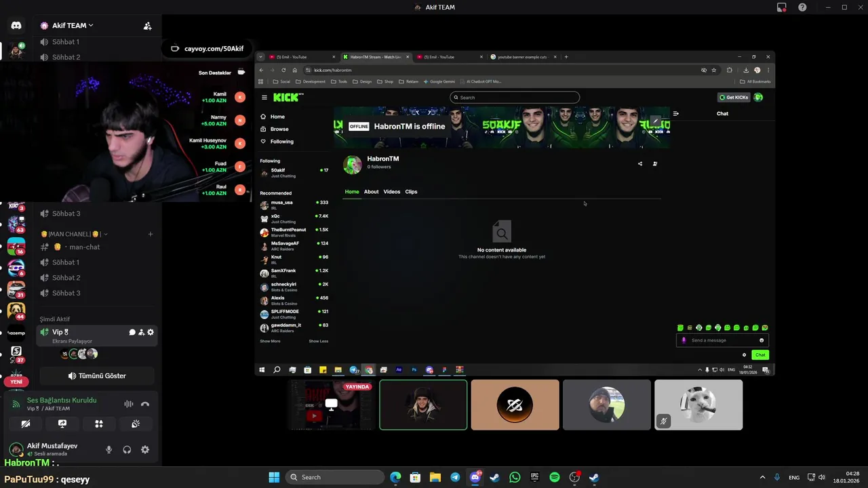This screenshot has height=488, width=868.
Task: Share the HabronTM Kick channel
Action: tap(640, 163)
